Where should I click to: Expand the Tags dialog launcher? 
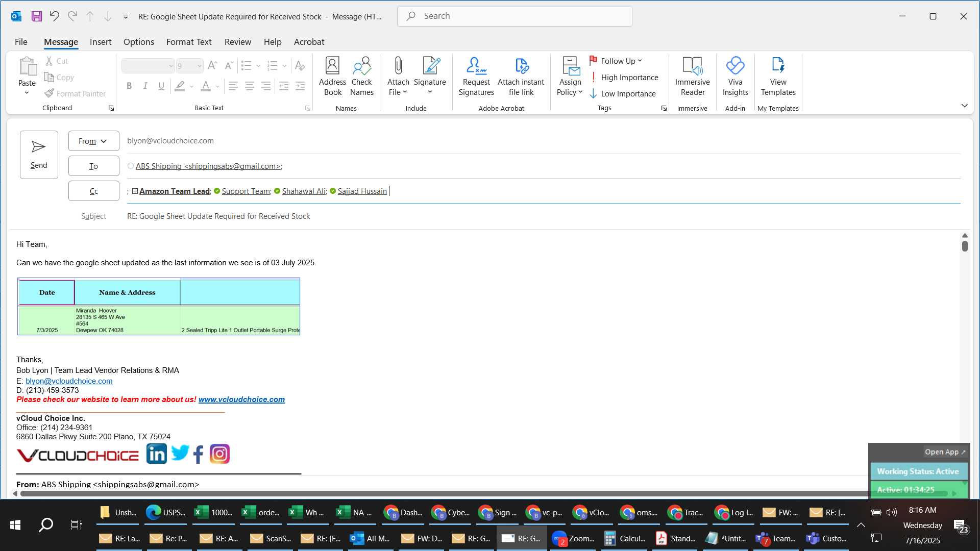[x=664, y=108]
